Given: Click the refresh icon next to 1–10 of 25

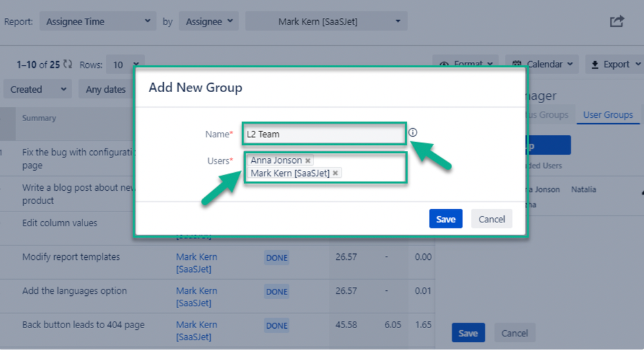Looking at the screenshot, I should [68, 64].
